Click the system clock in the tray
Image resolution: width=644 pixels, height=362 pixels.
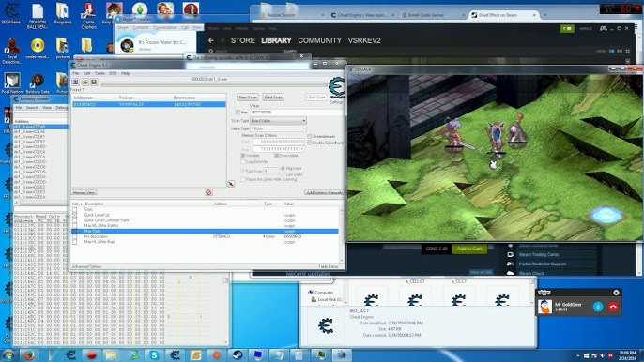627,355
